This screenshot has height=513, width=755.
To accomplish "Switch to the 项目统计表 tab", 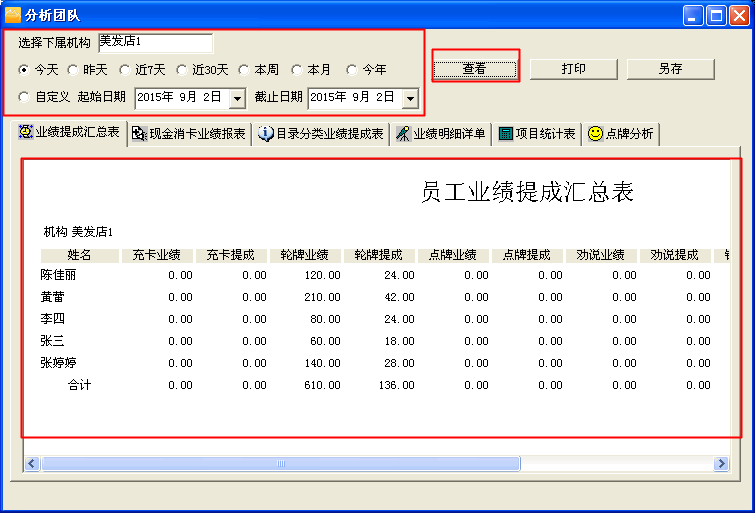I will (x=537, y=133).
